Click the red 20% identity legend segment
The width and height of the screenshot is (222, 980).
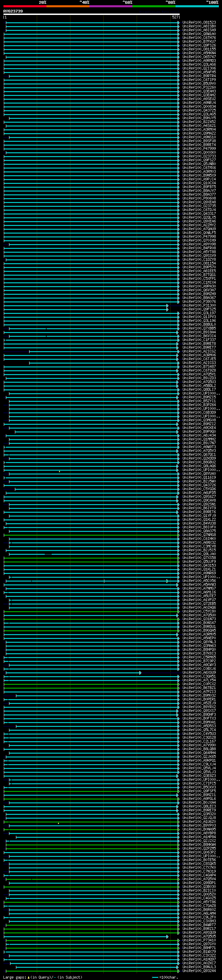coord(25,6)
